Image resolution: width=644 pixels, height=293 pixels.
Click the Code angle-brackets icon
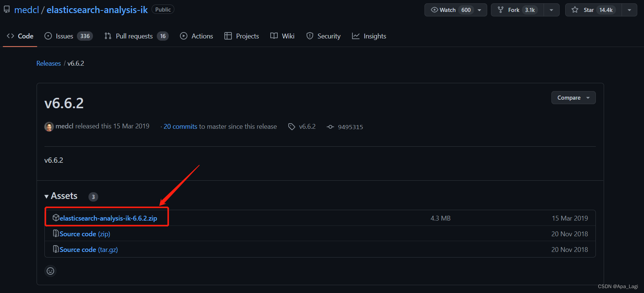click(x=10, y=36)
